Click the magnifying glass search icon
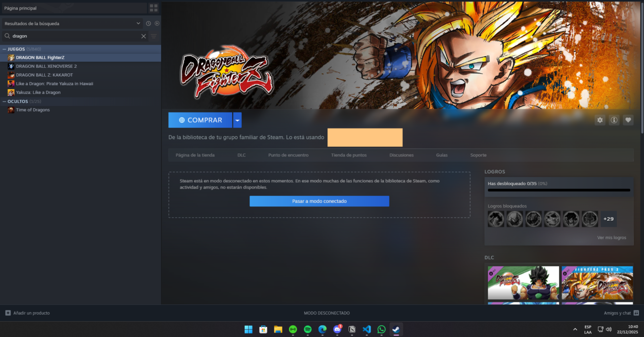 [x=7, y=36]
